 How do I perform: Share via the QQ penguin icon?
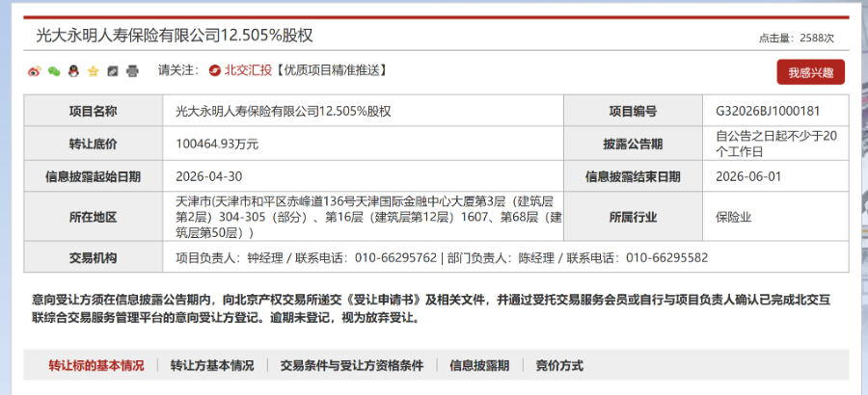(73, 71)
